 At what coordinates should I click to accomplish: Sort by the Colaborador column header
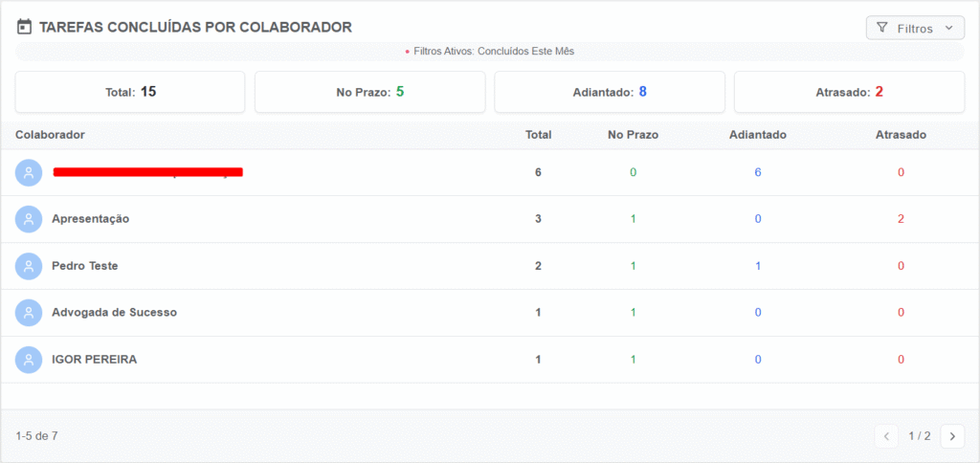coord(50,134)
